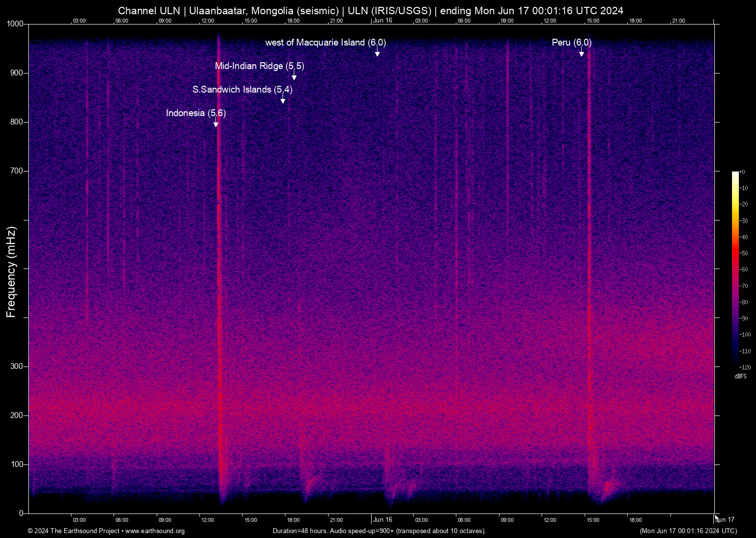This screenshot has width=756, height=538.
Task: Select the 15:00 label on bottom time axis
Action: click(x=250, y=519)
